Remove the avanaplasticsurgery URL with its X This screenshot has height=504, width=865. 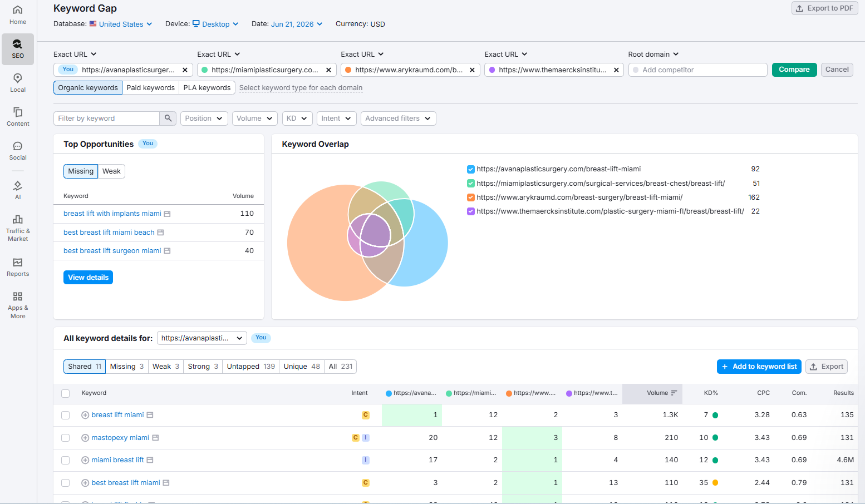pos(185,70)
